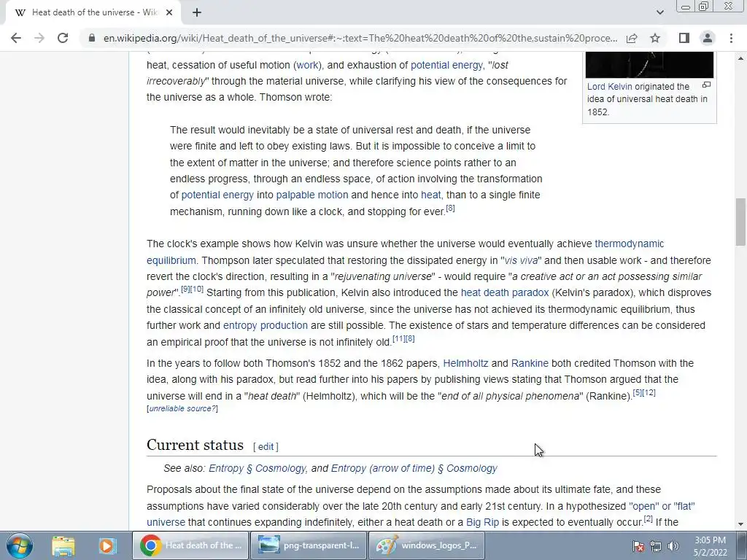Open the volume speaker tray icon
The width and height of the screenshot is (747, 560).
673,546
